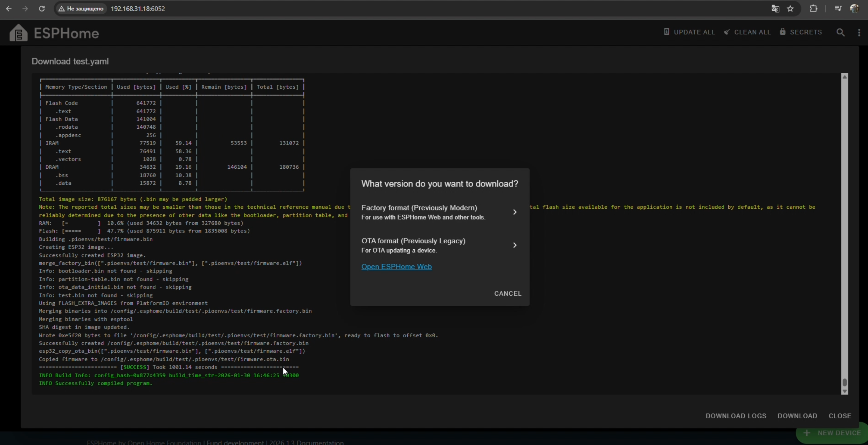Click the browser back arrow
868x445 pixels.
[x=9, y=8]
